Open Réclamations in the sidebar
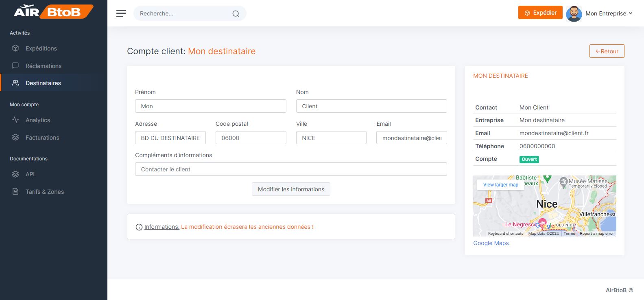 pyautogui.click(x=43, y=66)
